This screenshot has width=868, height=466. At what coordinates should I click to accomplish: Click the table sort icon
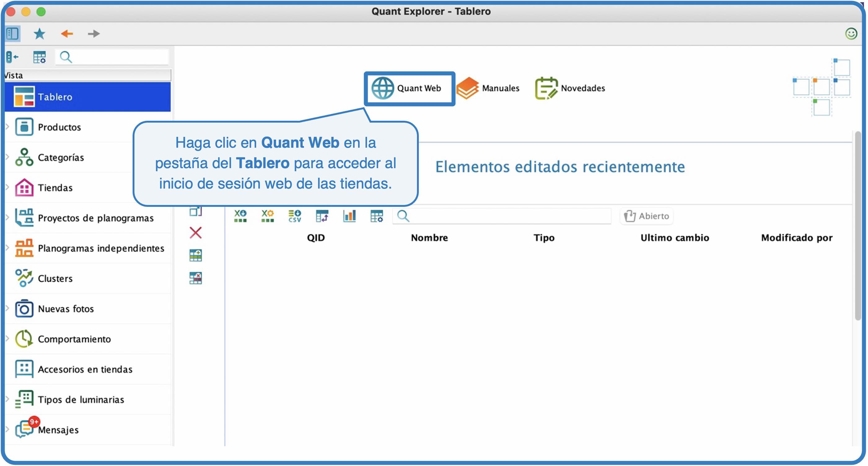pyautogui.click(x=322, y=216)
